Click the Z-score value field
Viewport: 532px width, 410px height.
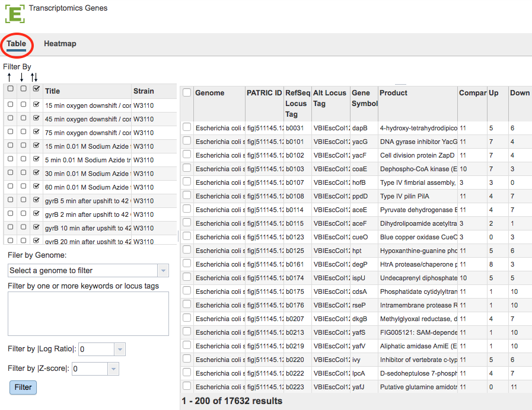point(90,369)
